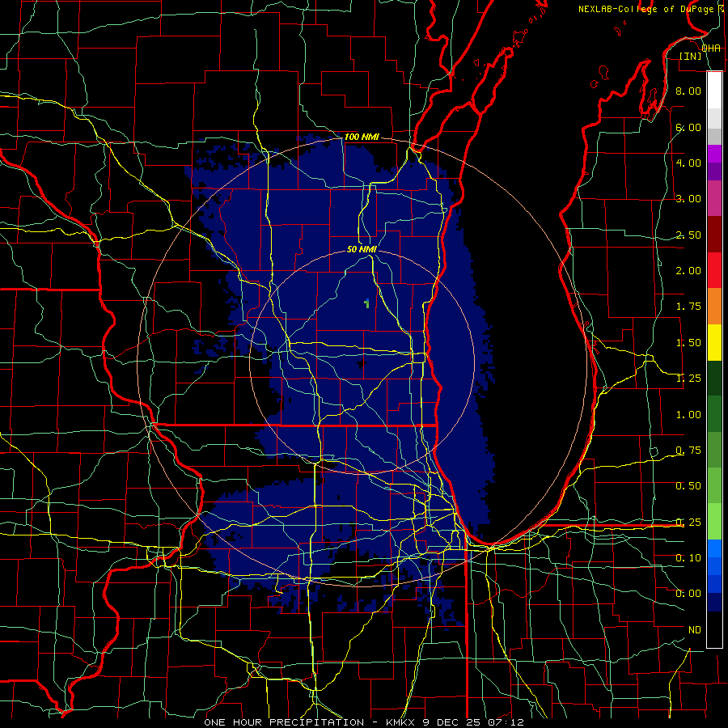The height and width of the screenshot is (728, 728).
Task: Click the 50 NMI range ring label
Action: (x=362, y=249)
